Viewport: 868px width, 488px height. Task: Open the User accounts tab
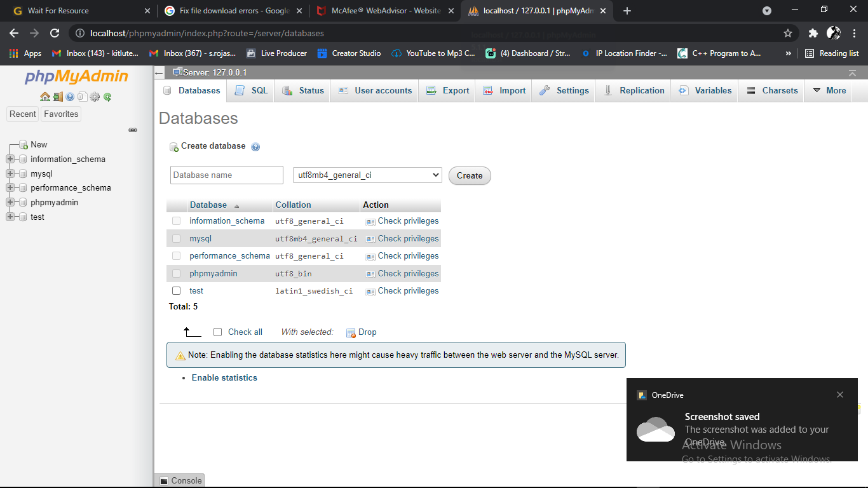376,91
